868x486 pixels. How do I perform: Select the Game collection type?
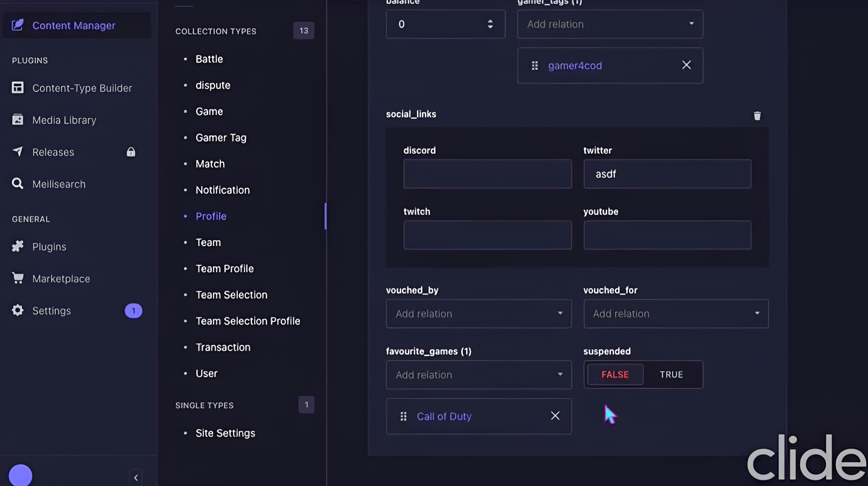click(x=209, y=111)
